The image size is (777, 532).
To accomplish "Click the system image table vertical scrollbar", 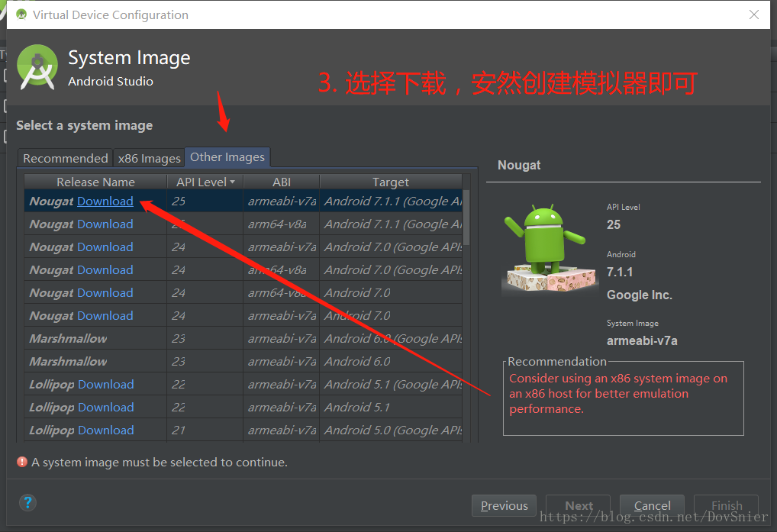I will 466,218.
